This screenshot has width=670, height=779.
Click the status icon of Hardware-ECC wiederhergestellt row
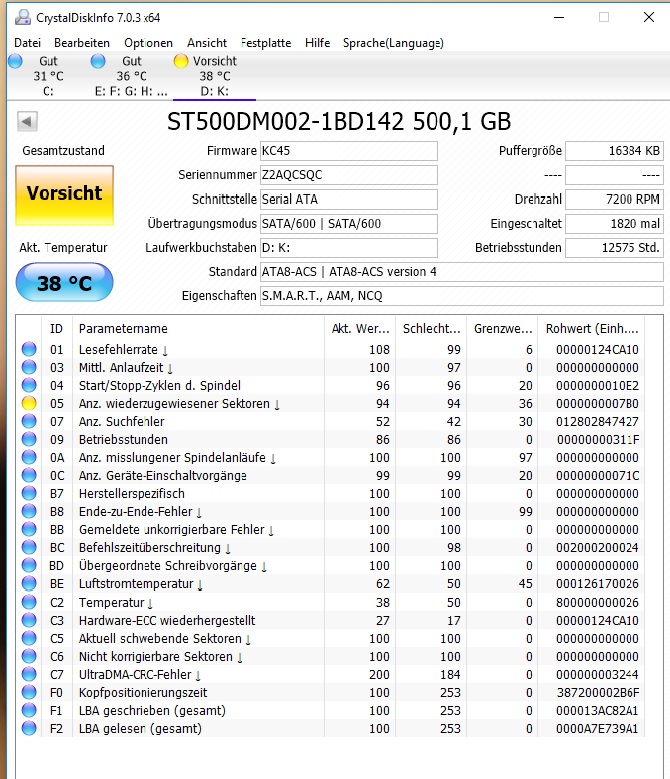coord(29,620)
